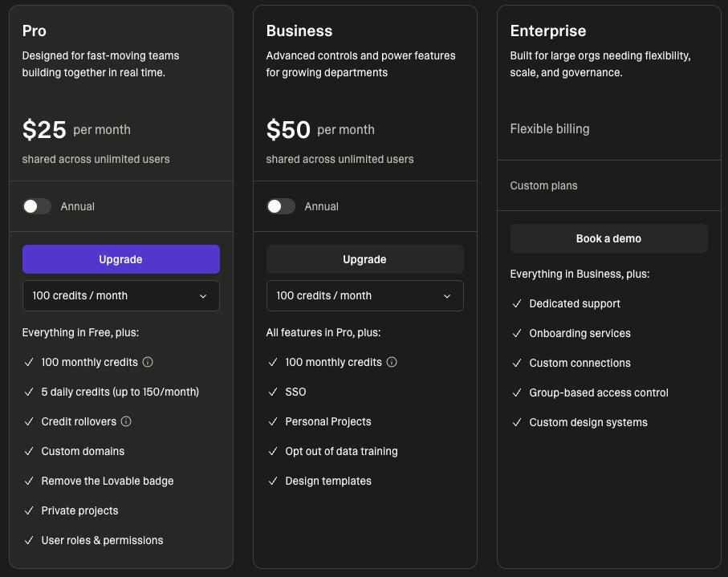Click the checkmark icon beside Dedicated support
The width and height of the screenshot is (728, 577).
[517, 303]
